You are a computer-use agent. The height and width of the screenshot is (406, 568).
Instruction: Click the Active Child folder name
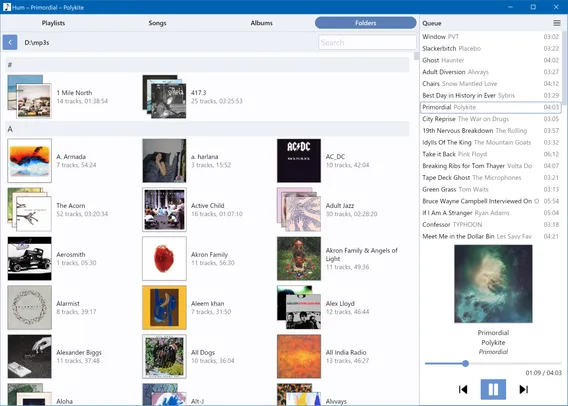pos(208,206)
